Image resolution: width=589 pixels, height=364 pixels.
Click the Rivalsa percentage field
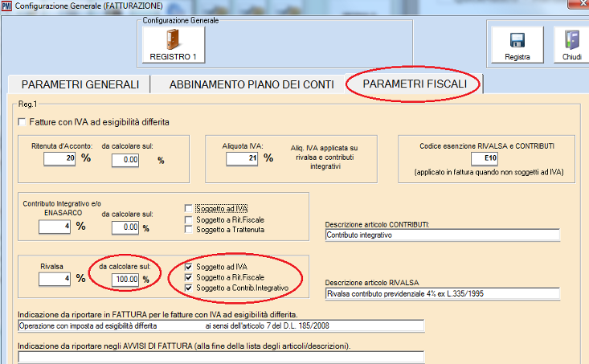[x=55, y=279]
